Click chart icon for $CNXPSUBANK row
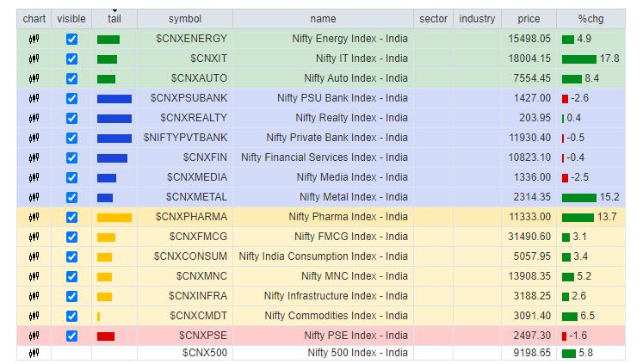 point(34,99)
